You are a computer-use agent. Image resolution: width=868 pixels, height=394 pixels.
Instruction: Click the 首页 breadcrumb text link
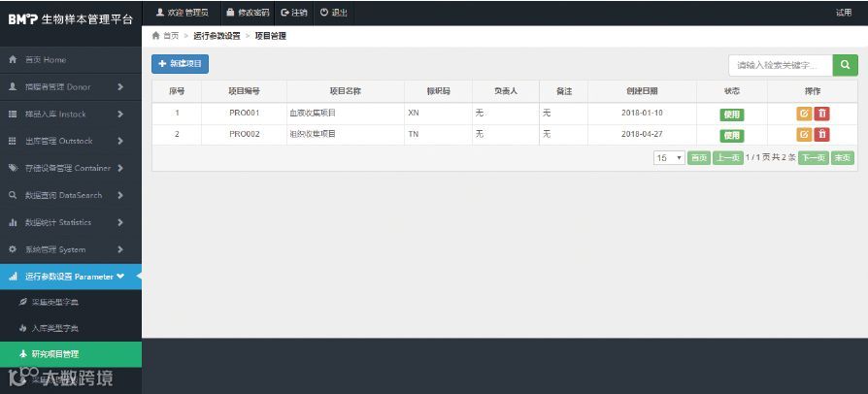coord(171,36)
